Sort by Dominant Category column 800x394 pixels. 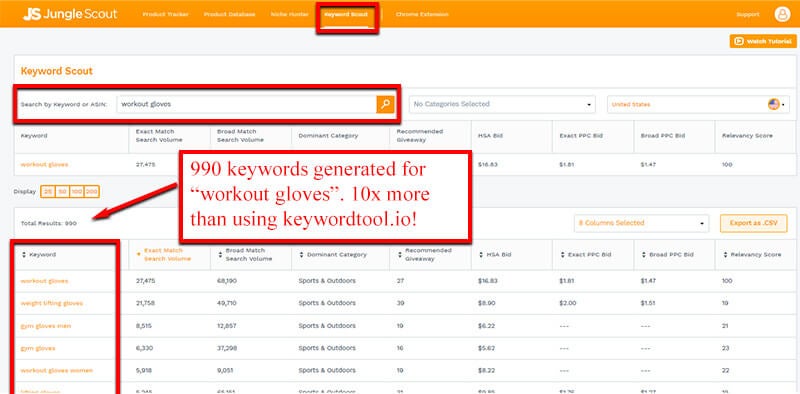tap(333, 255)
